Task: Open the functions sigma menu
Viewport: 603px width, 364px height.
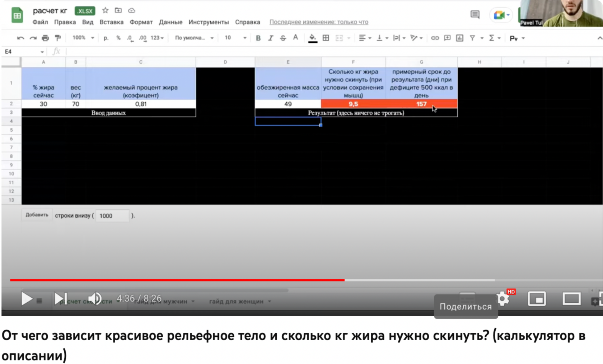Action: [x=494, y=38]
